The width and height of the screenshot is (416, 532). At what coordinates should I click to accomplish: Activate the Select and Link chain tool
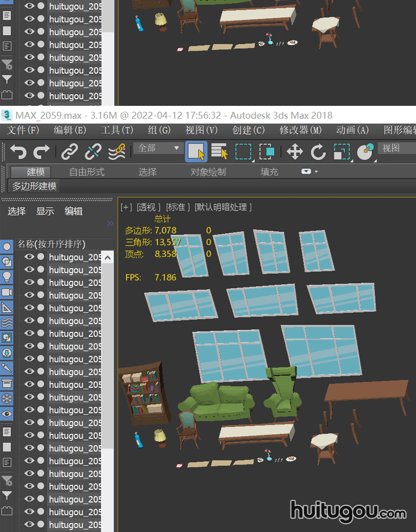coord(69,151)
